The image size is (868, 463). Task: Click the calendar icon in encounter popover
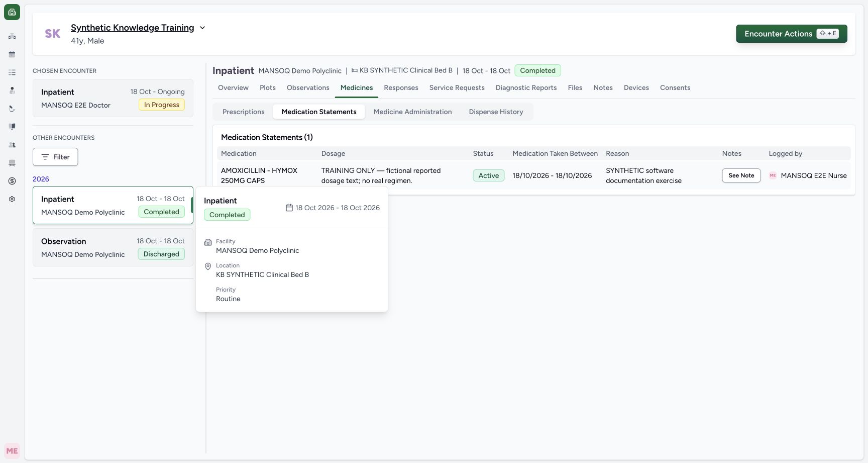289,208
